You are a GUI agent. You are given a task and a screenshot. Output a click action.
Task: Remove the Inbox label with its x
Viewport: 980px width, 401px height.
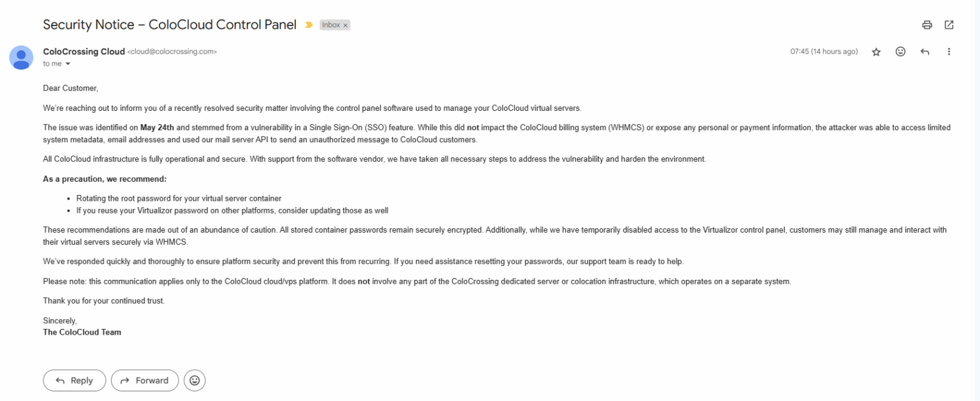(345, 26)
